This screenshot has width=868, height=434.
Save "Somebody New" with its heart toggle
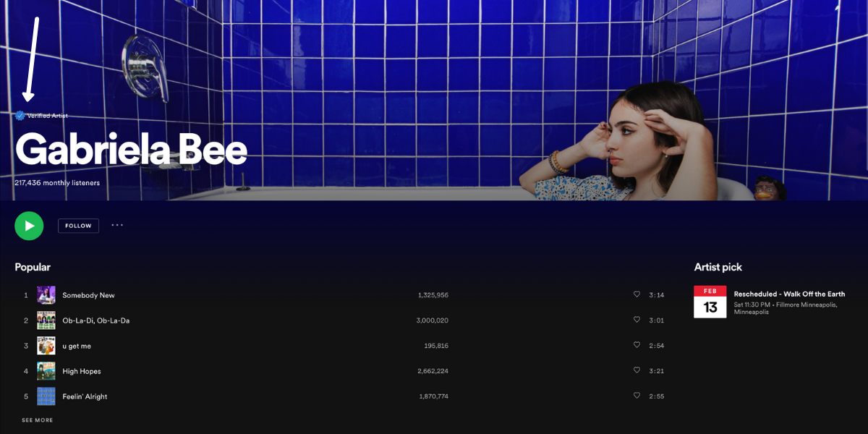coord(637,294)
